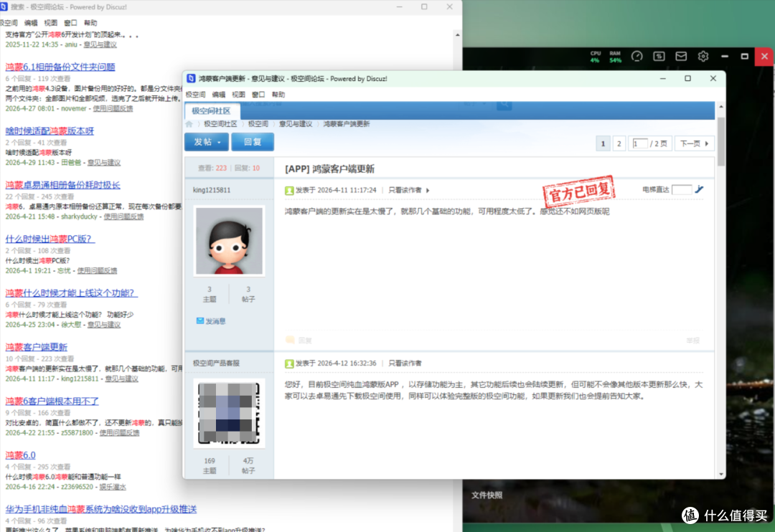This screenshot has height=532, width=775.
Task: Open the speedometer performance icon in dark window
Action: [637, 57]
